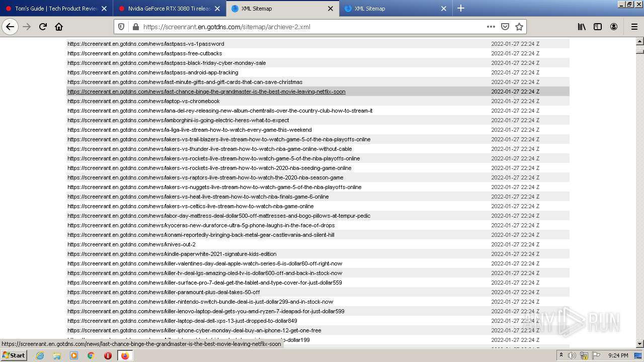Save page to Pocket
This screenshot has height=362, width=644.
(x=505, y=27)
